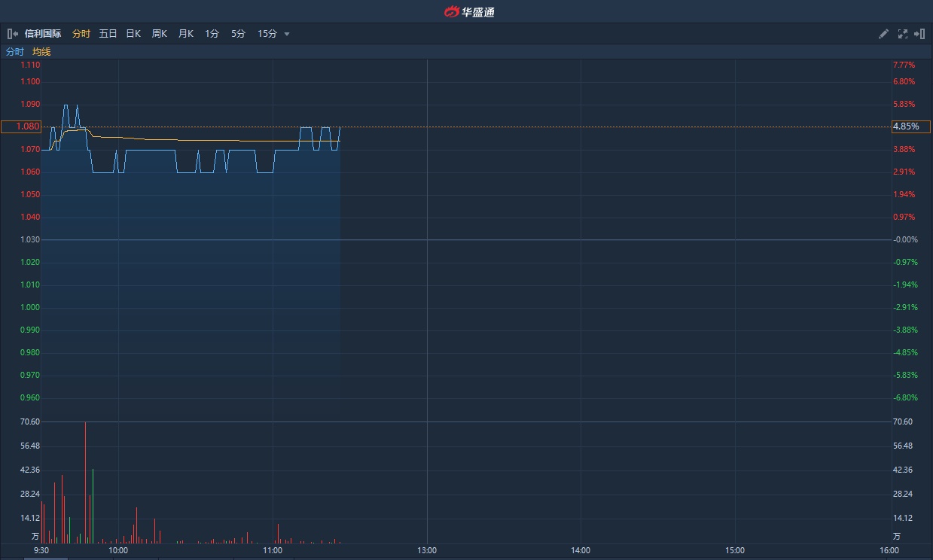Click the 信利国际 stock name
Viewport: 933px width, 560px height.
[x=43, y=34]
